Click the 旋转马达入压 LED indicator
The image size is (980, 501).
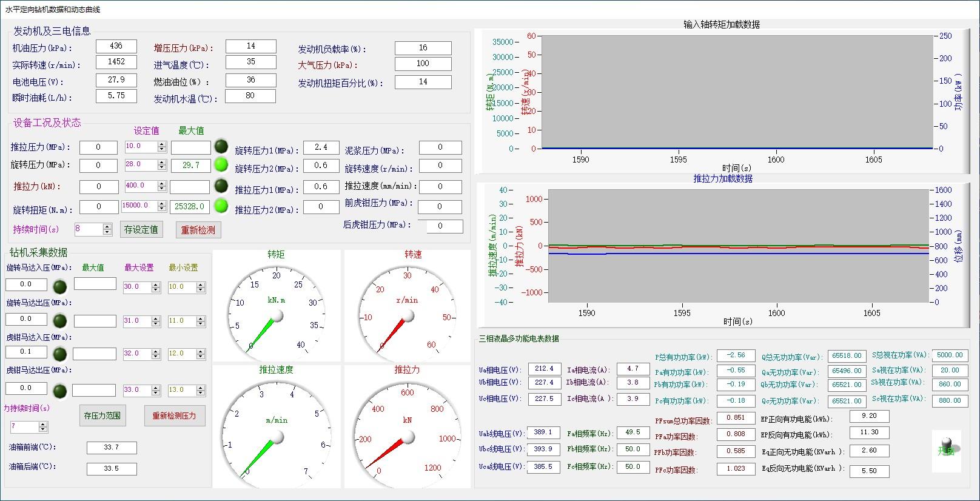coord(60,286)
